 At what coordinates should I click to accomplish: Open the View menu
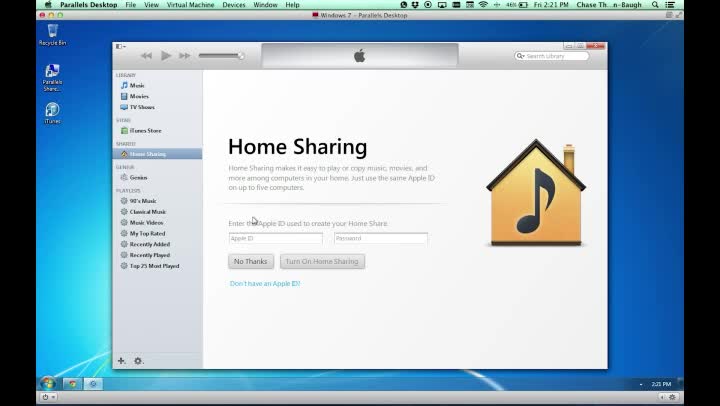click(152, 5)
